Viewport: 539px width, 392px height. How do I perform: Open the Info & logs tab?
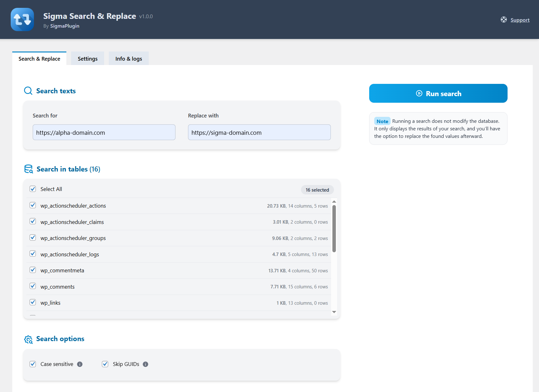click(x=129, y=58)
